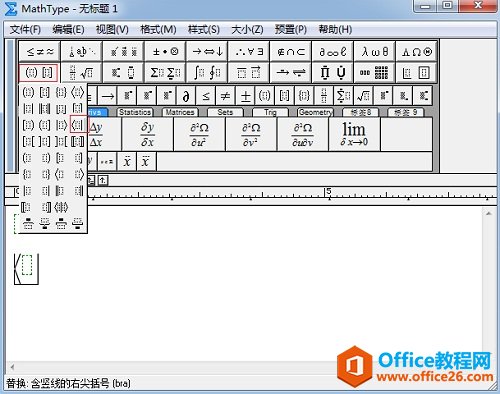Image resolution: width=500 pixels, height=394 pixels.
Task: Open the labeled arrow templates palette
Action: (x=291, y=72)
